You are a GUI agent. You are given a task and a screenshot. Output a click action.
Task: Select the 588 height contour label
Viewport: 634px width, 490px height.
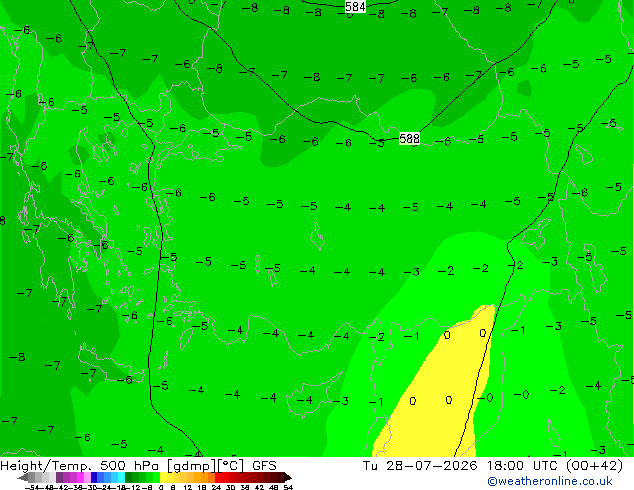409,139
